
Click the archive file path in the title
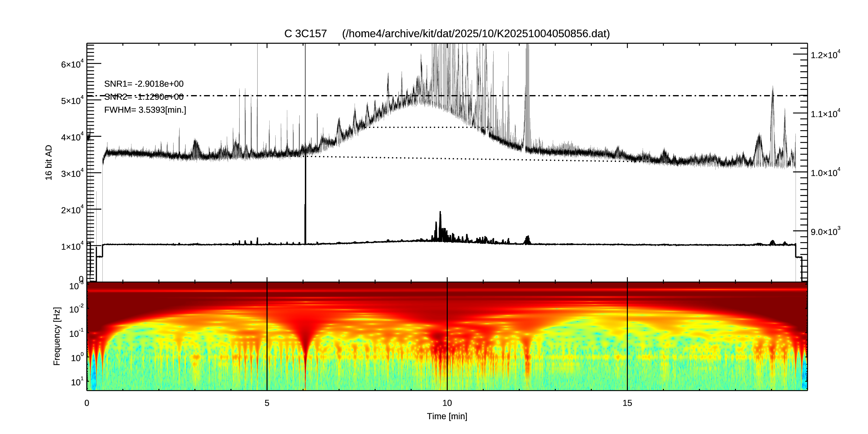476,34
